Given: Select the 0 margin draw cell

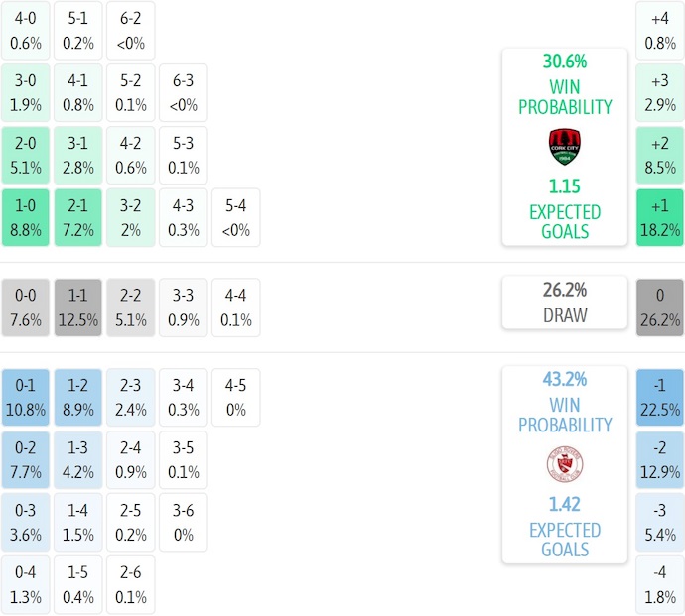Looking at the screenshot, I should click(x=660, y=308).
